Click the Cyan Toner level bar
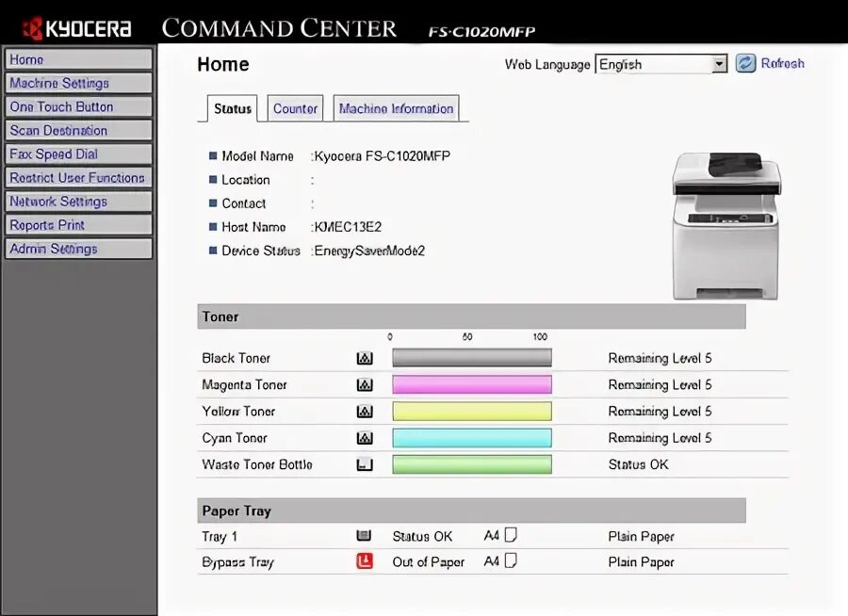848x616 pixels. [472, 438]
